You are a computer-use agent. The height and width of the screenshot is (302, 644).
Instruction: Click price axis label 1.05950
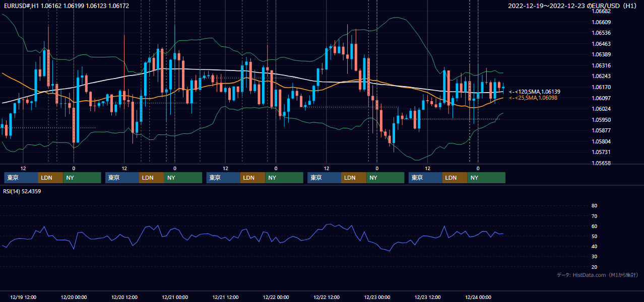click(x=601, y=120)
